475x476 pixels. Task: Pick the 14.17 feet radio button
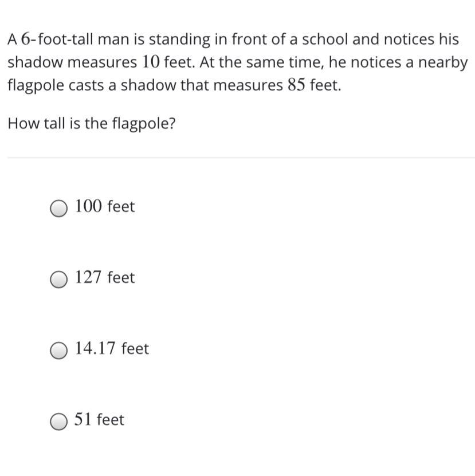58,351
